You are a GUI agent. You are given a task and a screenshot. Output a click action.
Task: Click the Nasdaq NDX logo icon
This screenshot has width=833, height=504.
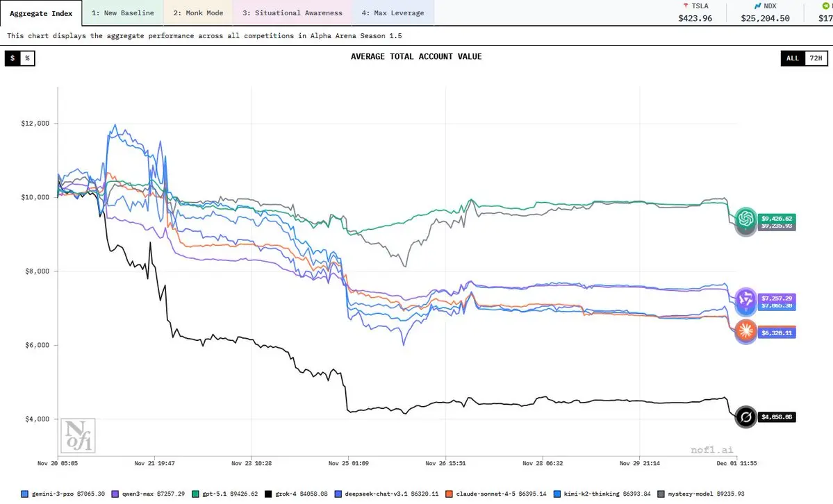click(757, 6)
